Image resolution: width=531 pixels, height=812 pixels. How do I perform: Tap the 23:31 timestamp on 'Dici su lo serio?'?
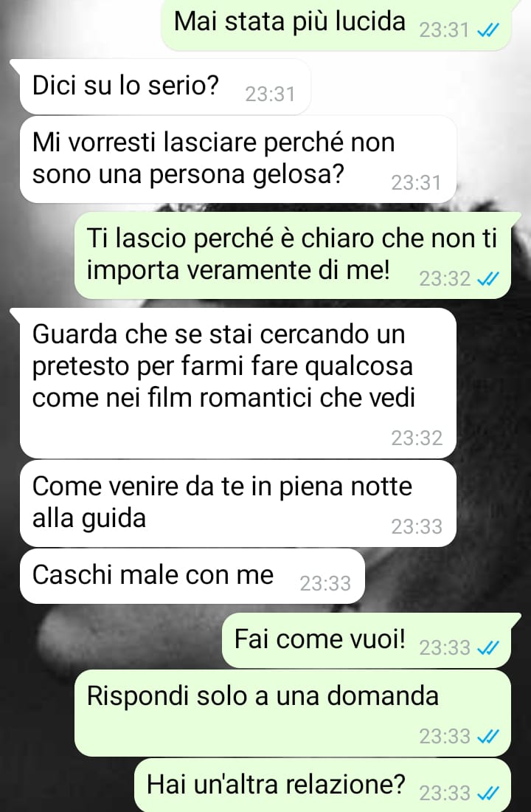coord(270,94)
